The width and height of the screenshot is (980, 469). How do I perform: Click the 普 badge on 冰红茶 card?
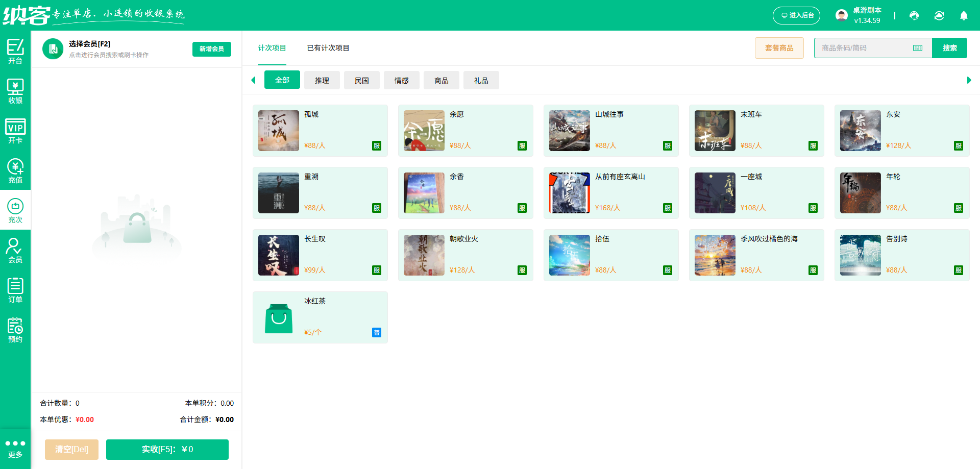pos(377,333)
